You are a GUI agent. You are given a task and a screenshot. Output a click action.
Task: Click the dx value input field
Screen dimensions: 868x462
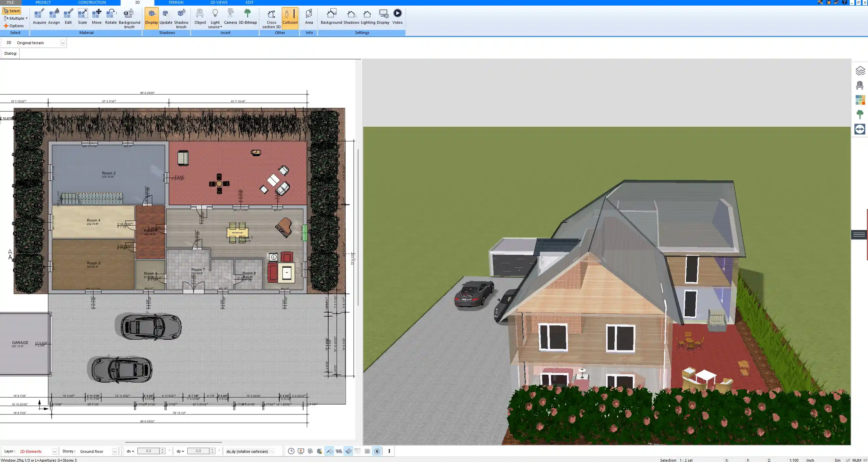[x=148, y=451]
